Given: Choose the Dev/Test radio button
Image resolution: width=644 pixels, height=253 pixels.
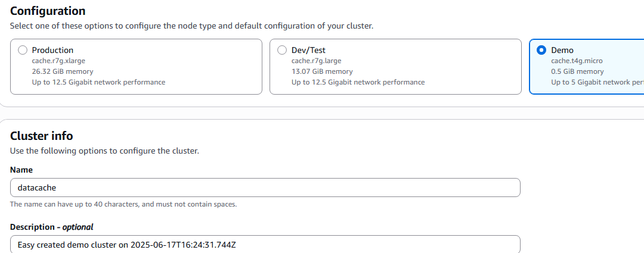Looking at the screenshot, I should [281, 50].
